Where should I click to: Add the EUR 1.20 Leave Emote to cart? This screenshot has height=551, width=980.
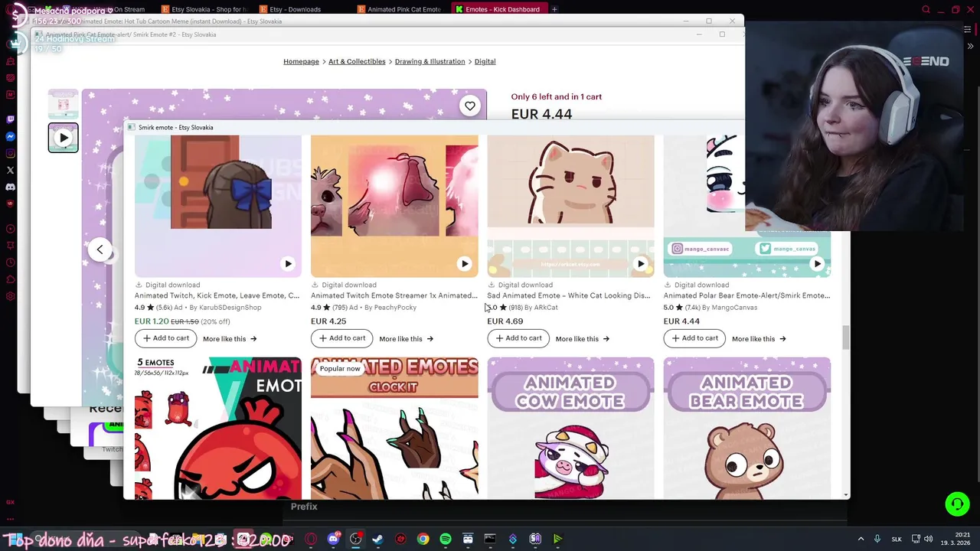click(x=165, y=338)
